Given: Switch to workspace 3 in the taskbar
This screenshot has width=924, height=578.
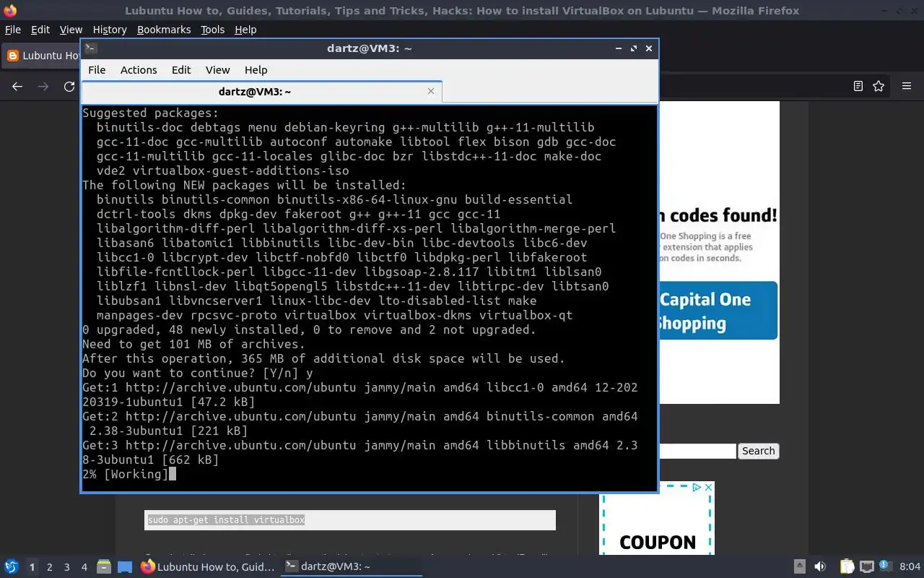Looking at the screenshot, I should point(66,567).
